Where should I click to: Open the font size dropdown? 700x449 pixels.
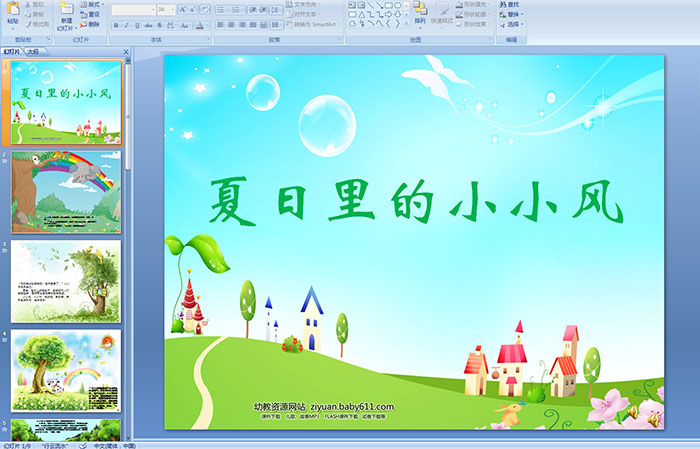(172, 10)
